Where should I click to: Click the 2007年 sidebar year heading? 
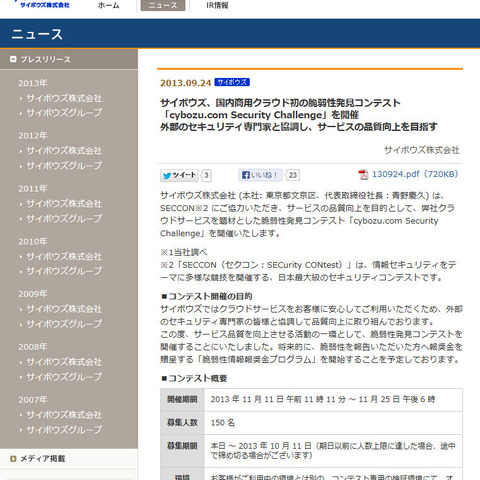pos(33,400)
